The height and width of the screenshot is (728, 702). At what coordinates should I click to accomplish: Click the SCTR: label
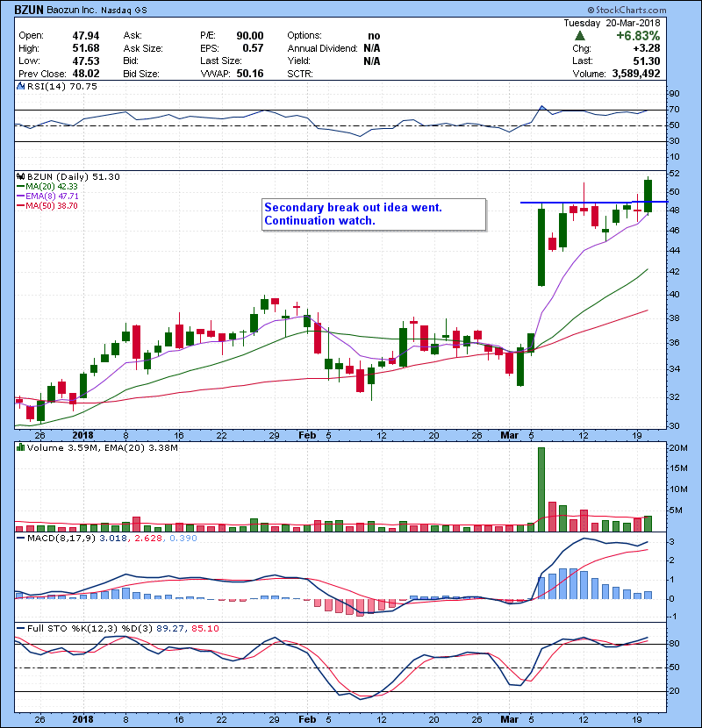(x=300, y=74)
